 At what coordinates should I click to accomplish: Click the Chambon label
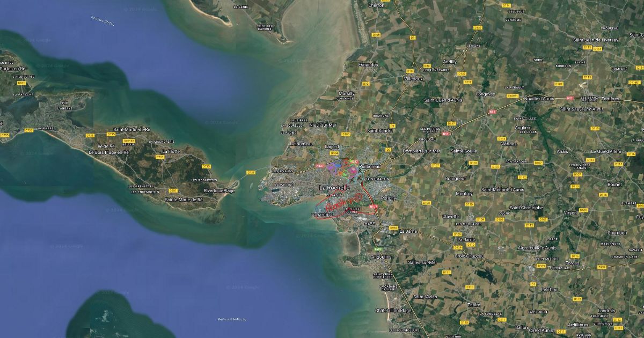[617, 233]
